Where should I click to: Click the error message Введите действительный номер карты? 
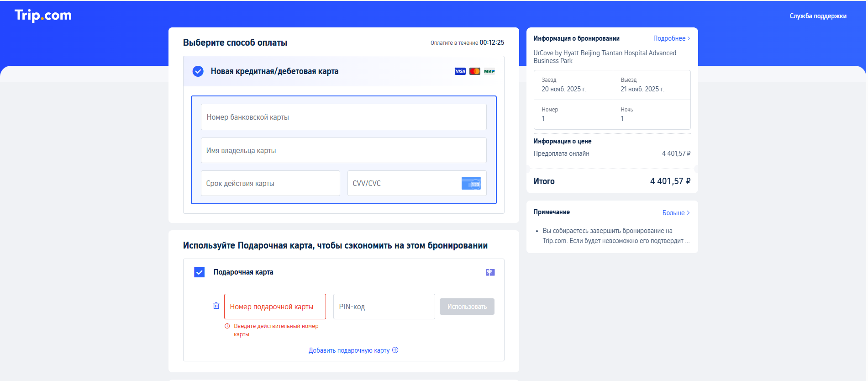coord(276,330)
